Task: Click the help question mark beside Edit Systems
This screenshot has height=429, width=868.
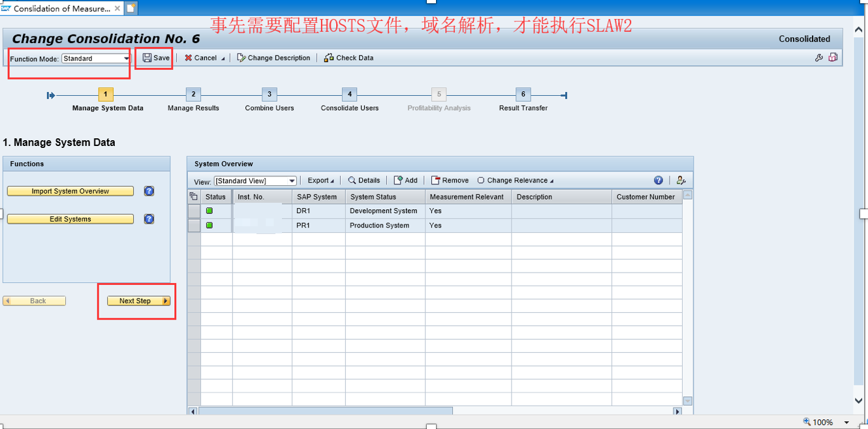Action: coord(149,219)
